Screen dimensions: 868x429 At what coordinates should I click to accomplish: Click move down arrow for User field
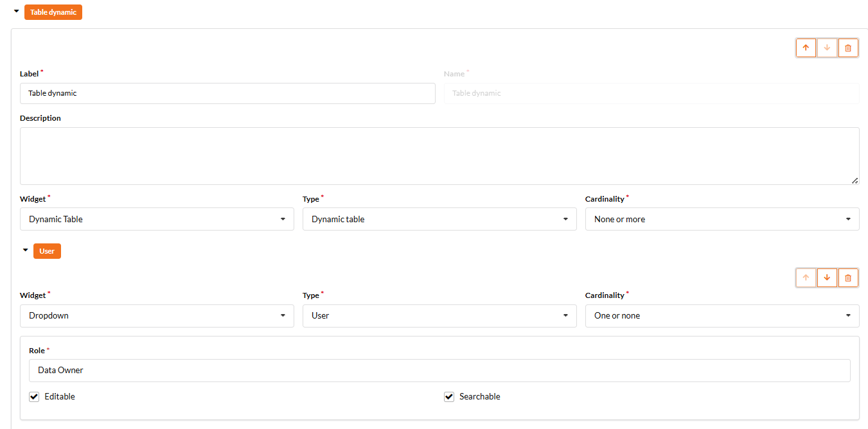pyautogui.click(x=827, y=278)
